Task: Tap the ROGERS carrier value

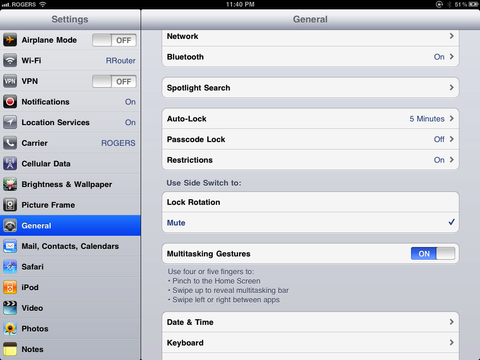Action: tap(118, 143)
